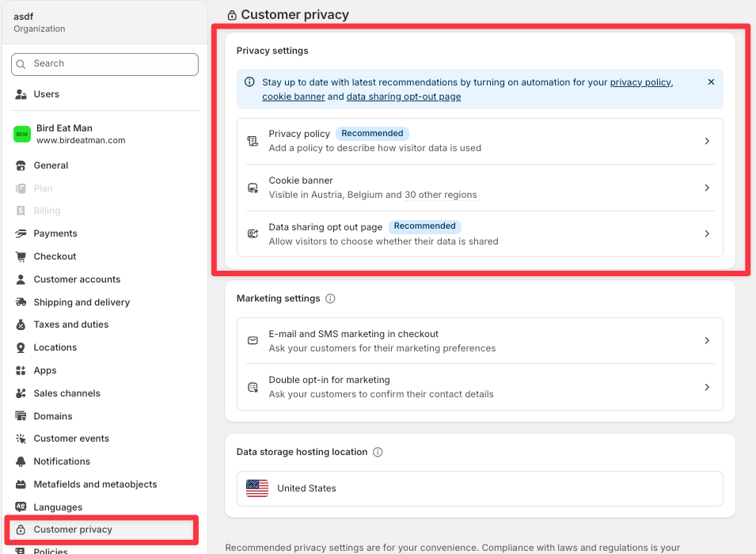Open Notifications settings
Screen dimensions: 756x554
click(104, 461)
